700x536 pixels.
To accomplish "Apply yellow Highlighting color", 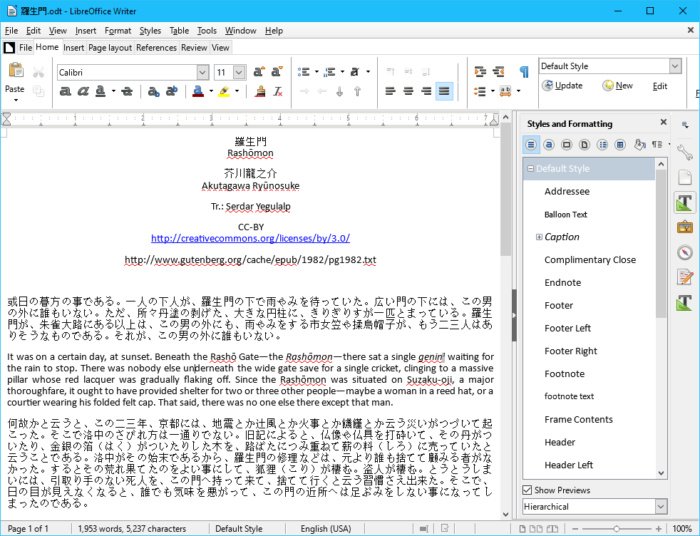I will 224,91.
